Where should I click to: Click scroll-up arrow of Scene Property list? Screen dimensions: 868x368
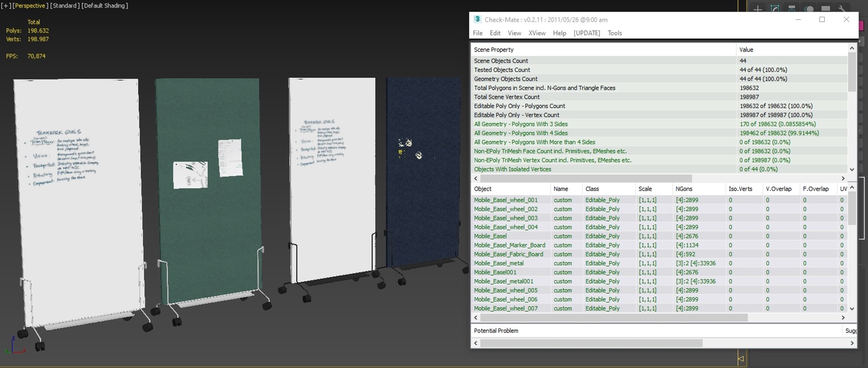pos(852,48)
